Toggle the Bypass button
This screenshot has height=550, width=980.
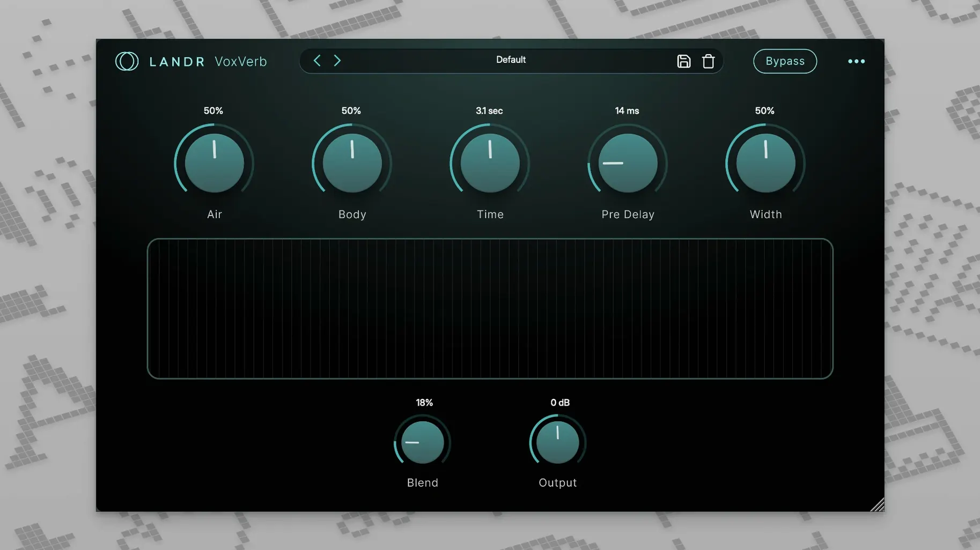pyautogui.click(x=785, y=61)
